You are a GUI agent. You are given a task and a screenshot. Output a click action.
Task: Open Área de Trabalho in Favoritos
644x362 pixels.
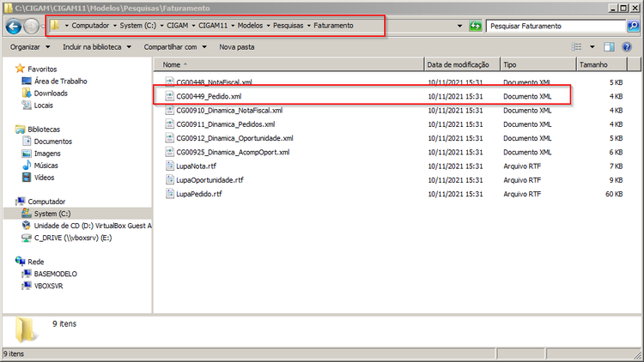(x=60, y=81)
